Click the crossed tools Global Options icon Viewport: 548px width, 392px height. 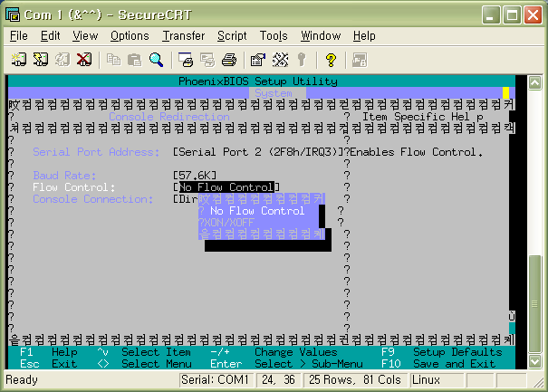point(280,60)
